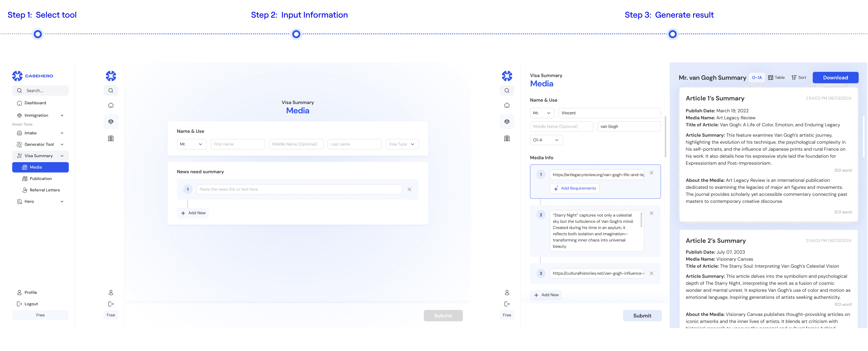
Task: Collapse the Visa Summary section
Action: (x=62, y=156)
